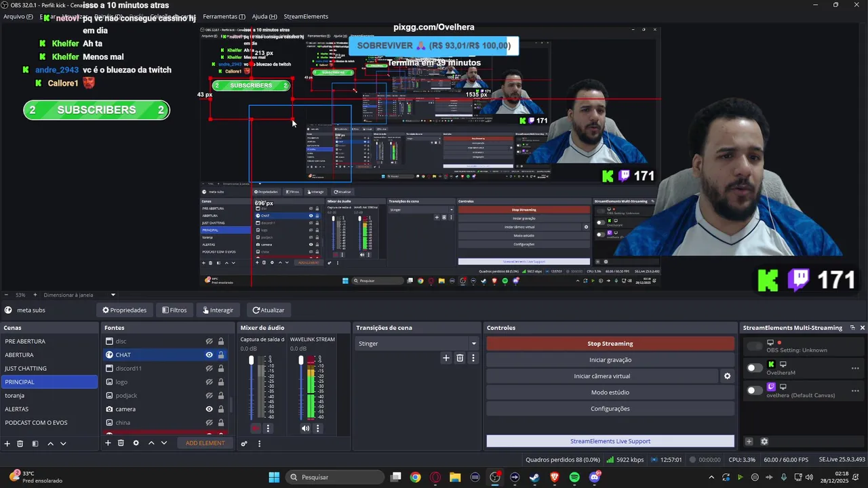Open source properties gear in Fontes toolbar
This screenshot has width=868, height=488.
point(136,443)
